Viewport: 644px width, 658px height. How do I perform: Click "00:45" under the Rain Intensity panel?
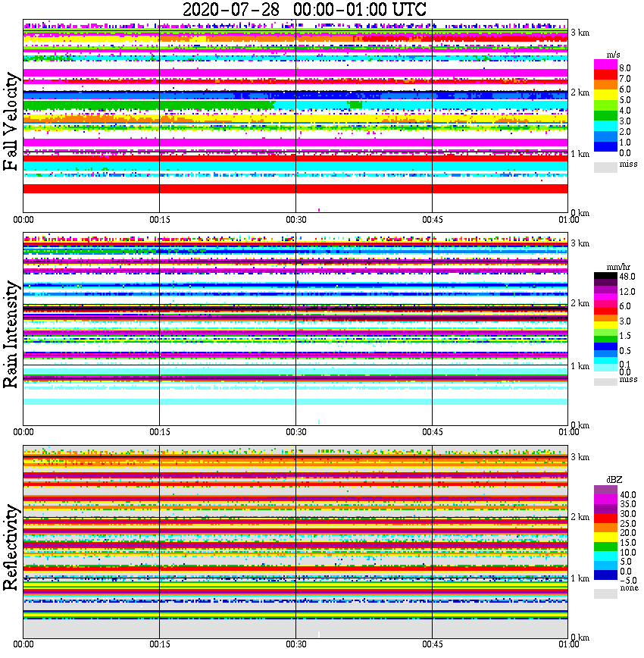433,432
